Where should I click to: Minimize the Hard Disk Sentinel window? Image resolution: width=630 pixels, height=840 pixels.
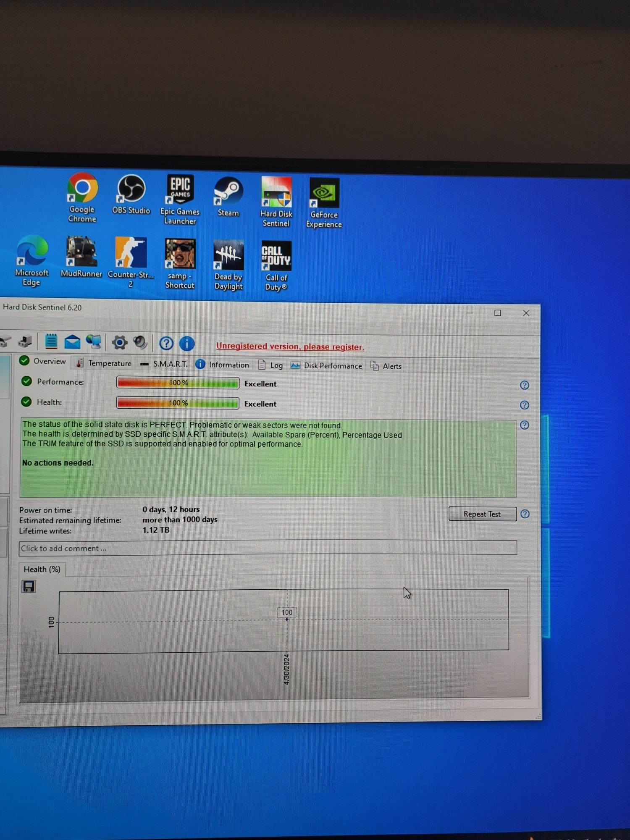(470, 313)
